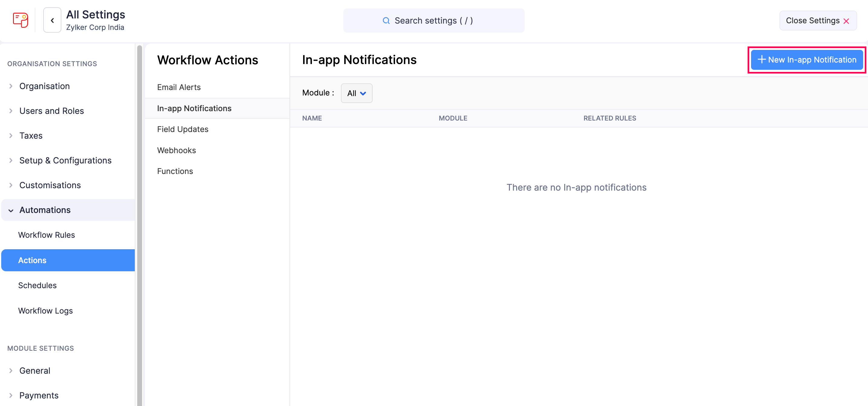868x406 pixels.
Task: Click the red X on Close Settings
Action: pyautogui.click(x=846, y=21)
